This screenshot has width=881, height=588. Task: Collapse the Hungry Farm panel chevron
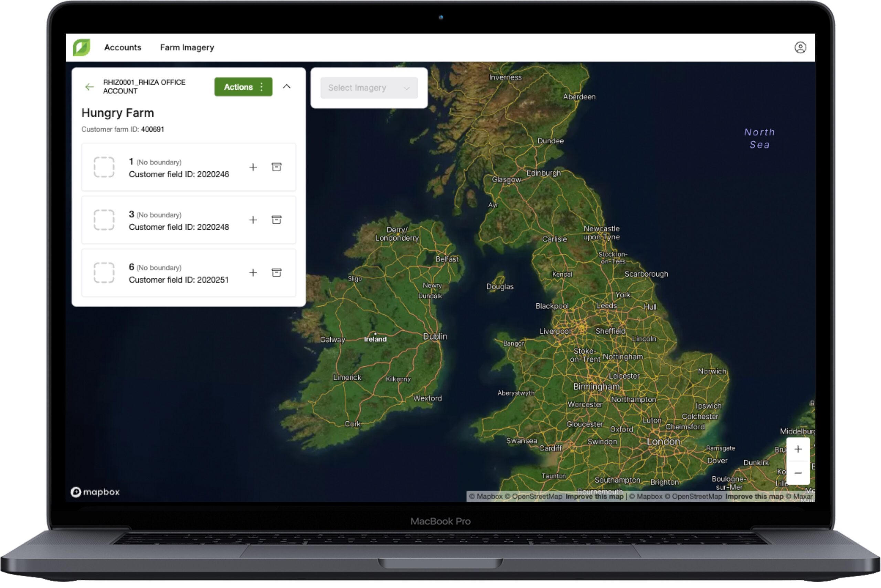point(287,87)
